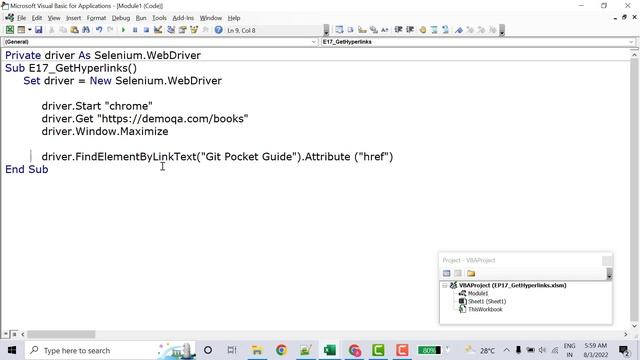Click the Uncomment Block icon
This screenshot has width=640, height=360.
coord(446,30)
